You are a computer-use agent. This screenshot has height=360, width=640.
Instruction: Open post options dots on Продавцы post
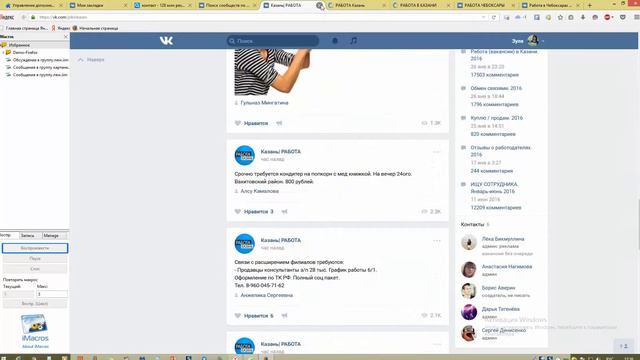point(437,240)
